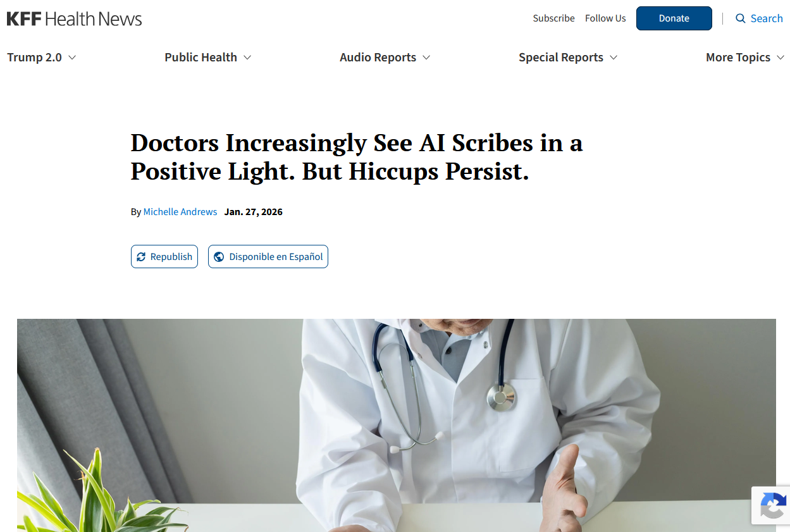
Task: Expand the More Topics chevron
Action: coord(781,58)
